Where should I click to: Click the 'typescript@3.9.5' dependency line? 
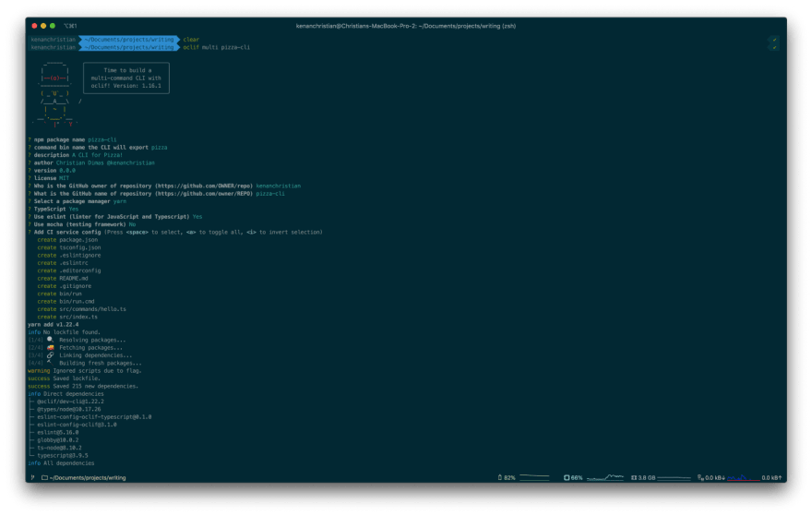59,455
